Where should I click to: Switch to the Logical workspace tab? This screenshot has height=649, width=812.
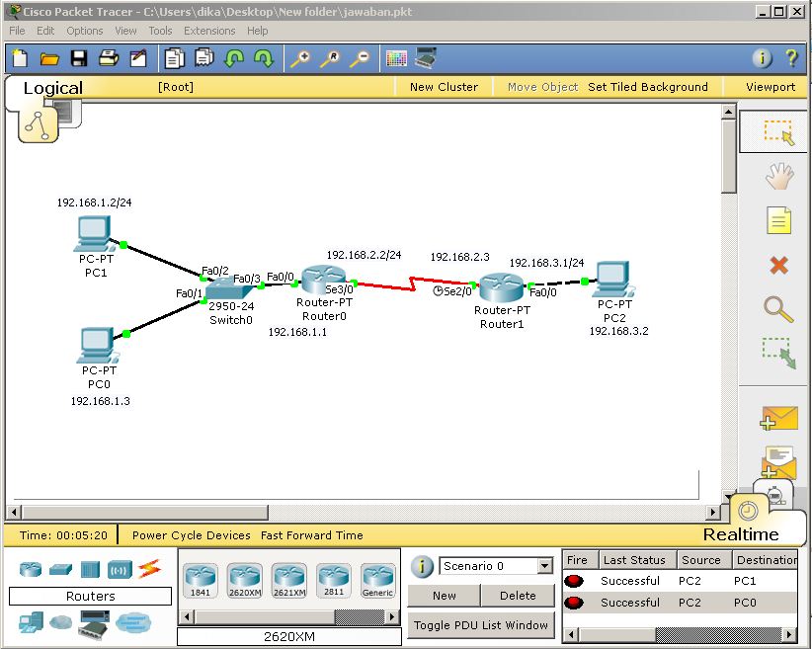[52, 88]
